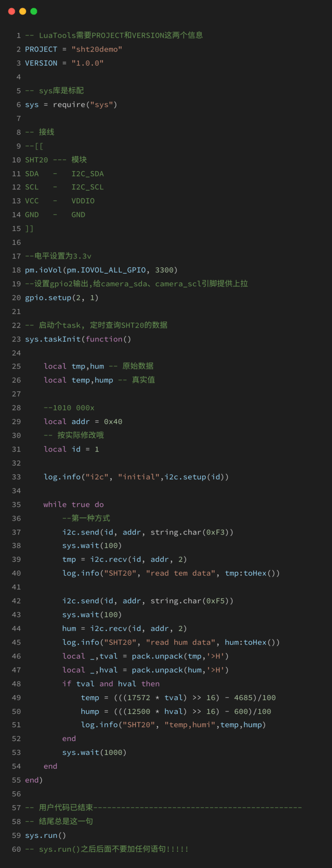The height and width of the screenshot is (868, 332).
Task: Click string.char(0xF3) in the send call
Action: 192,532
